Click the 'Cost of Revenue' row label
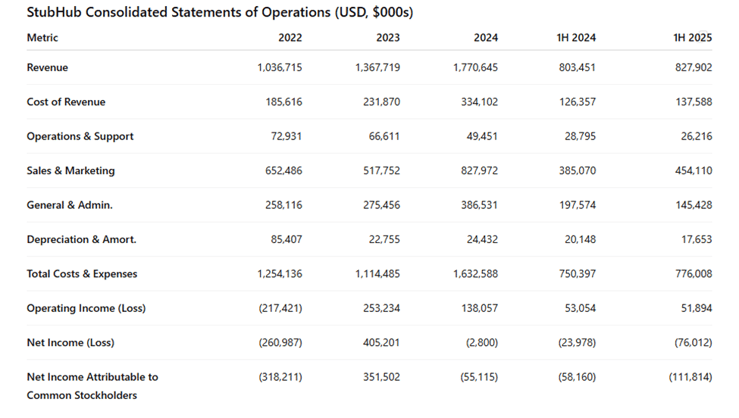Image resolution: width=739 pixels, height=418 pixels. tap(66, 102)
